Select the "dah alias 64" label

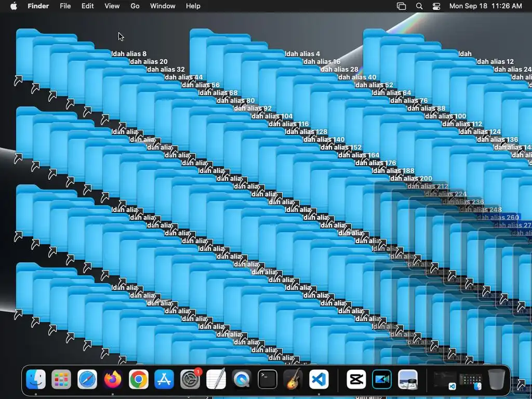[392, 92]
